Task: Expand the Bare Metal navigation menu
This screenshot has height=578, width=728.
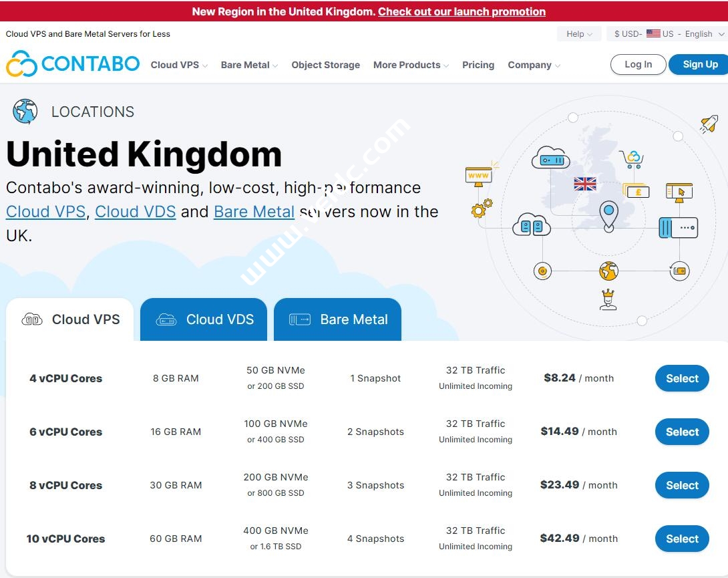Action: point(249,65)
